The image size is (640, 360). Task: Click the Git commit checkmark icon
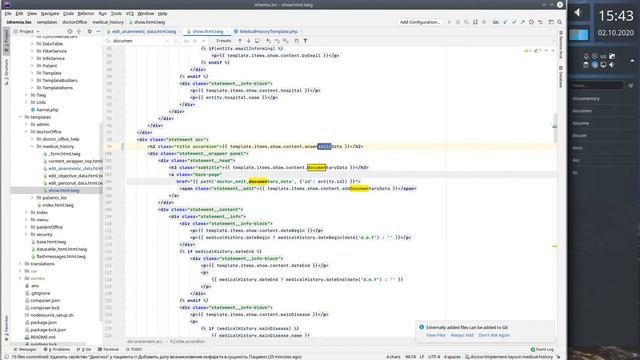(x=514, y=22)
